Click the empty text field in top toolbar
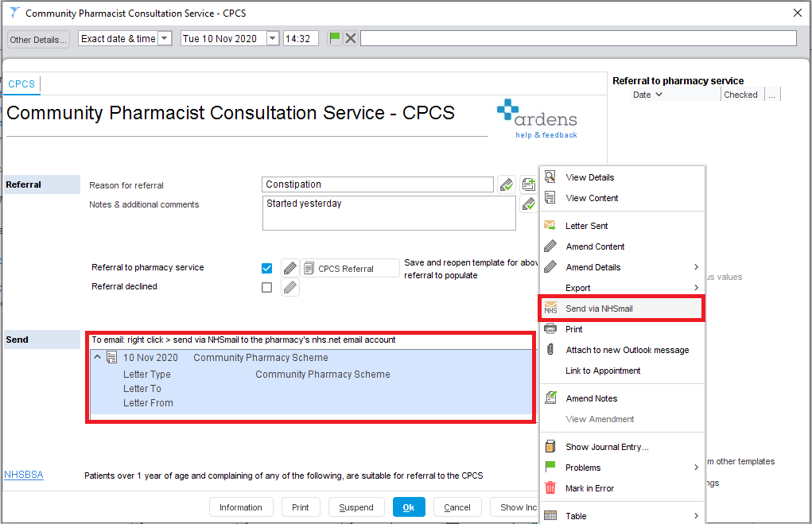The height and width of the screenshot is (524, 812). [x=578, y=38]
